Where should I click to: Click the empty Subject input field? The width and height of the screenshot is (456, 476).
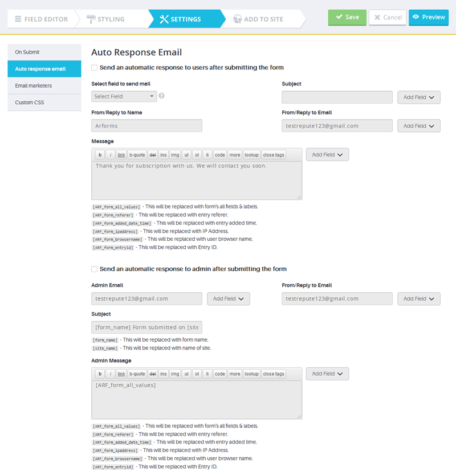pos(337,97)
